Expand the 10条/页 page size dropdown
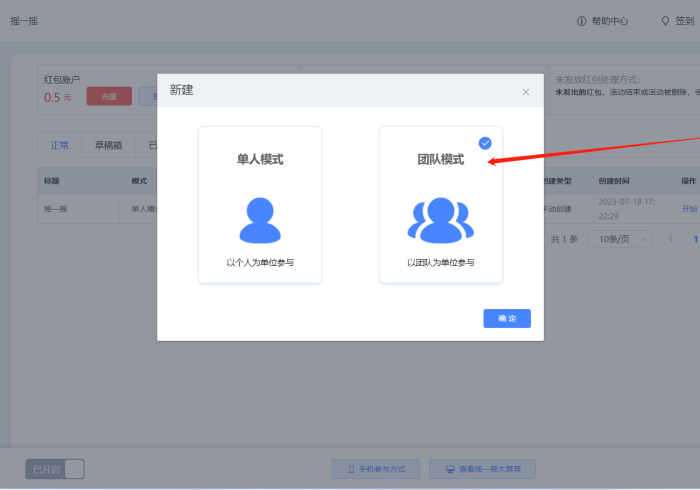 [x=616, y=239]
